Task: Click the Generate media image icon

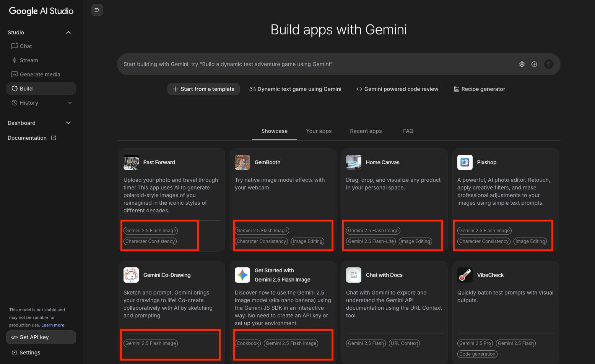Action: click(15, 74)
